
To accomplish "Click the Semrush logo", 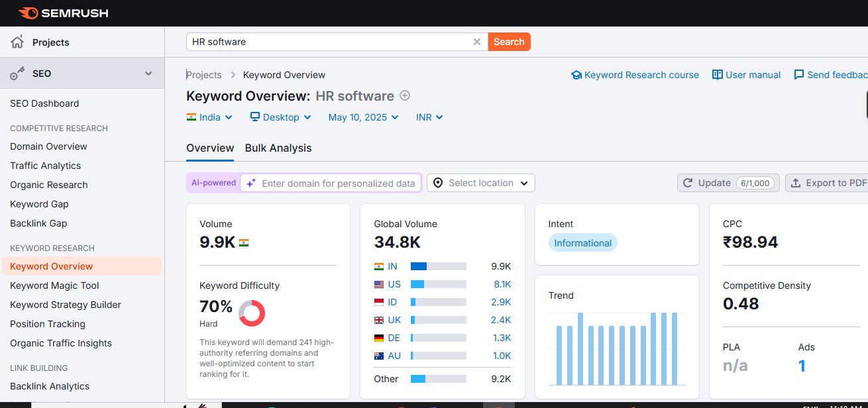I will tap(64, 13).
